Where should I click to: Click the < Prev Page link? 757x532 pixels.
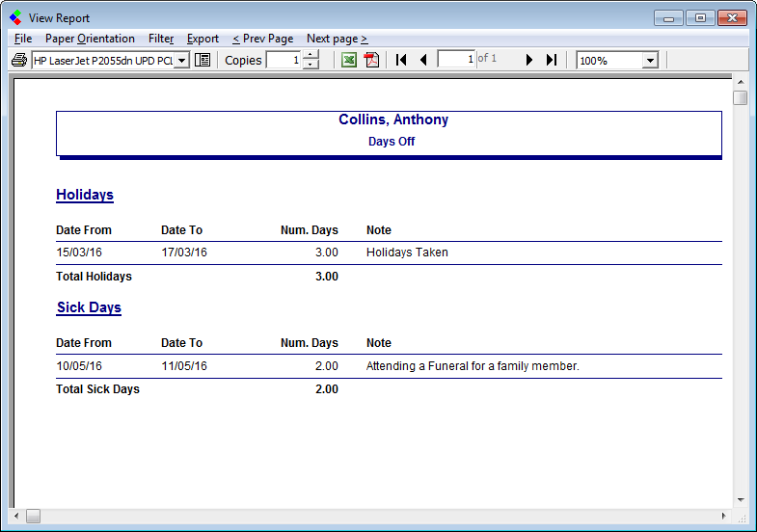[x=262, y=39]
